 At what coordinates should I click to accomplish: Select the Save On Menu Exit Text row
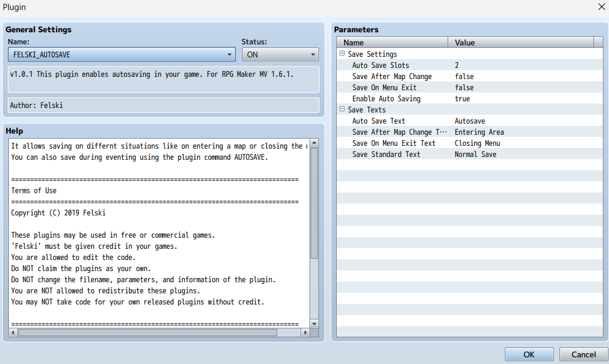tap(394, 143)
